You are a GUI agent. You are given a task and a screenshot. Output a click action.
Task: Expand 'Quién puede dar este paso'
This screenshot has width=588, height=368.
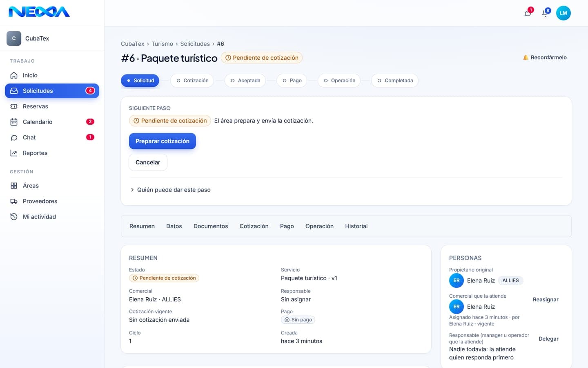pyautogui.click(x=170, y=190)
